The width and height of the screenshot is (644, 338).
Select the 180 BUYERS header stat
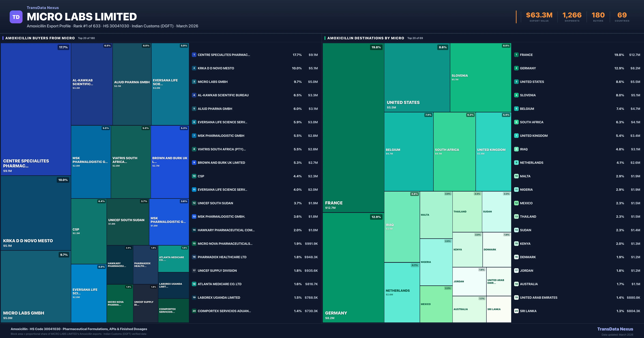point(598,15)
